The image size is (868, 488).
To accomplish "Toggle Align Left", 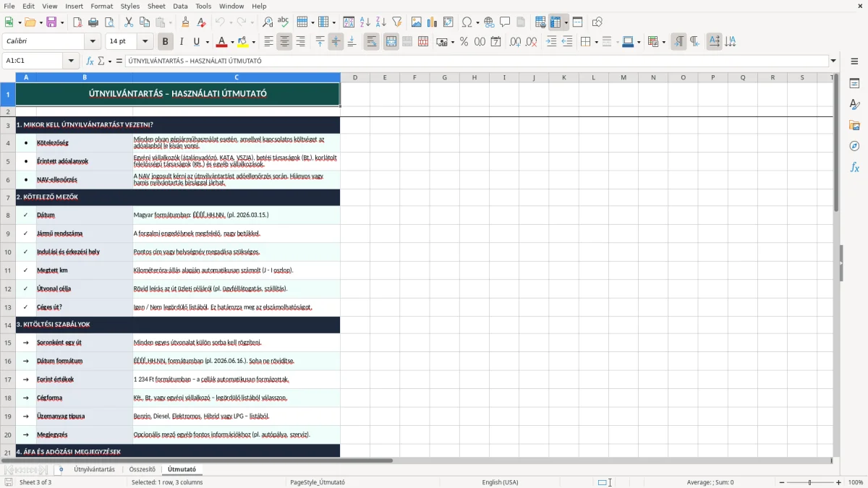I will point(268,42).
